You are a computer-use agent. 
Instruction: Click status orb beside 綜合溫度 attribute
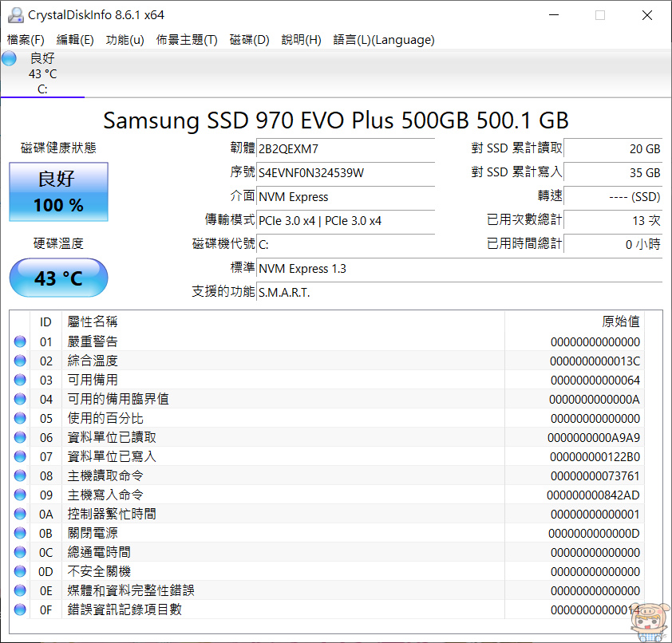click(x=20, y=361)
